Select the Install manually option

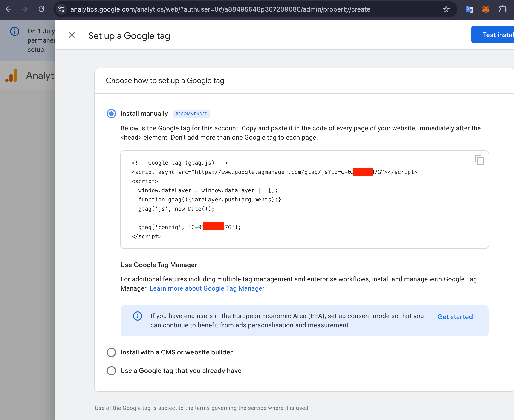point(111,114)
